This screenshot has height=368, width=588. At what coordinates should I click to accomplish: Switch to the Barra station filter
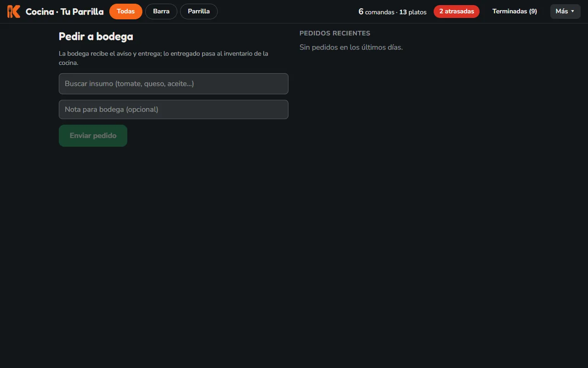pyautogui.click(x=161, y=11)
